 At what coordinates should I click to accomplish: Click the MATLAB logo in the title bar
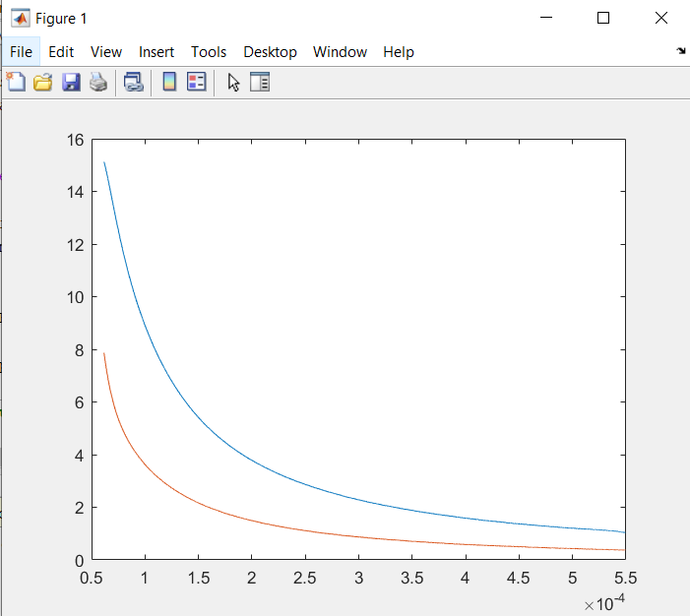[21, 18]
